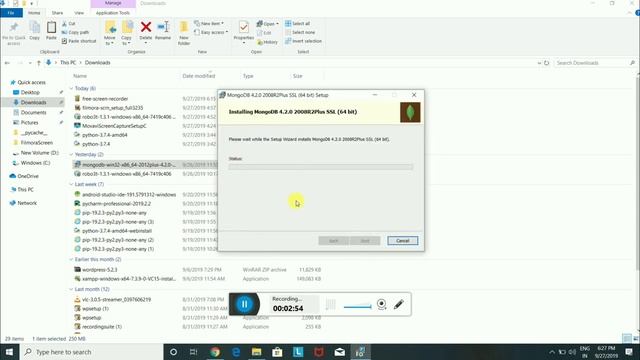Collapse the Yesterday group
640x360 pixels.
click(71, 155)
